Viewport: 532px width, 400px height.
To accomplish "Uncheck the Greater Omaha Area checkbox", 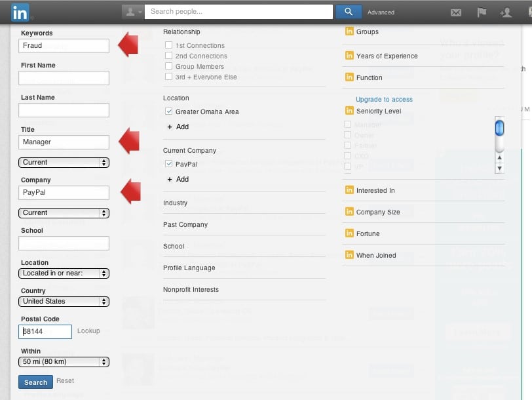I will 168,111.
